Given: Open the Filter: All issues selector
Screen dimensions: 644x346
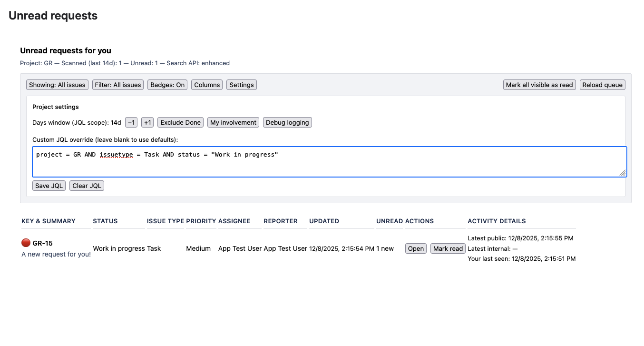Looking at the screenshot, I should pos(117,85).
